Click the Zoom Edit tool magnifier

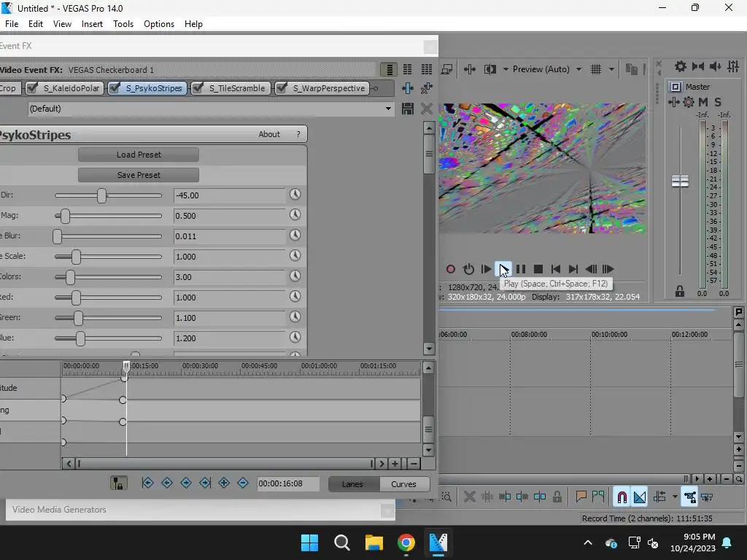(447, 497)
